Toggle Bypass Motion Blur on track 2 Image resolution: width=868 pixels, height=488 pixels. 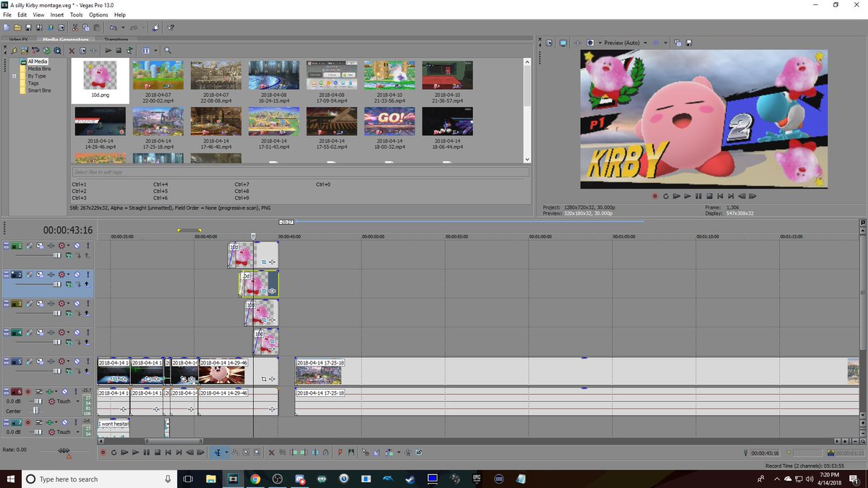[29, 275]
